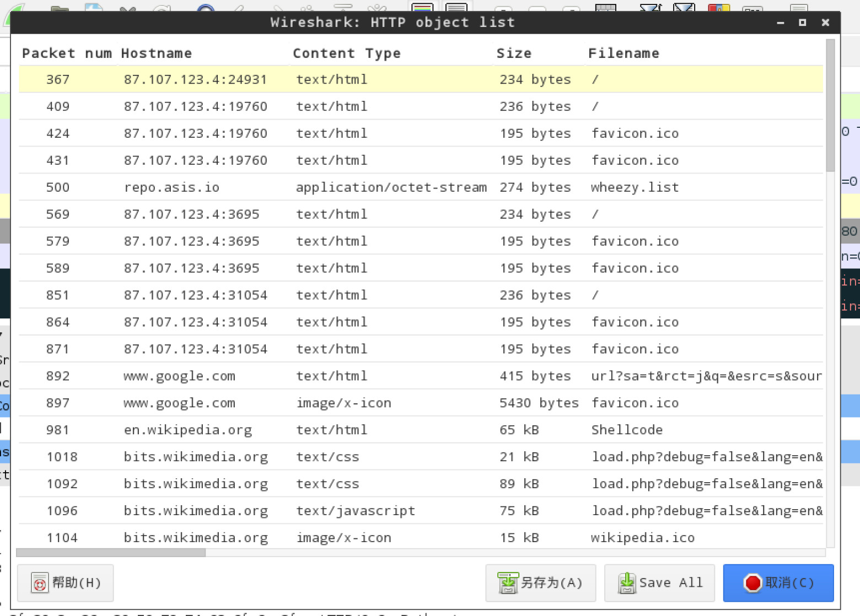Click the Save All button

[659, 583]
